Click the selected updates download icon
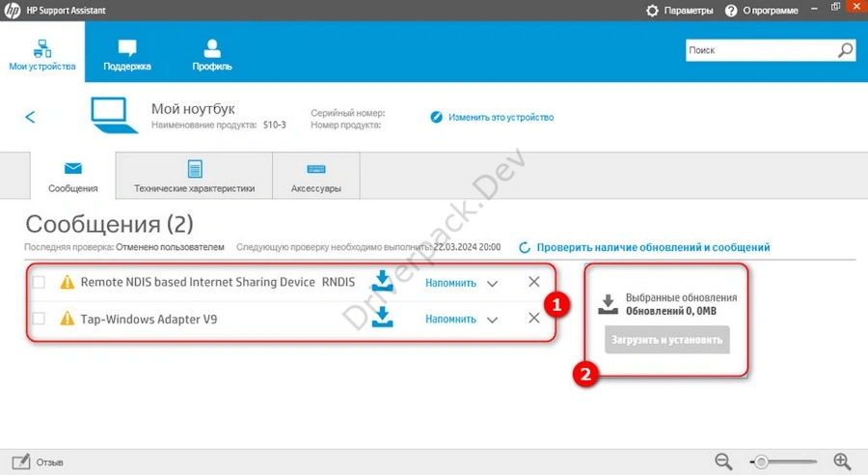Viewport: 868px width, 475px height. click(x=608, y=304)
